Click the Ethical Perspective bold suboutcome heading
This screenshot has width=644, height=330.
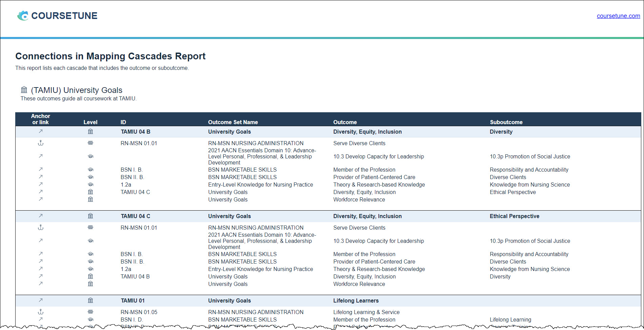click(514, 216)
